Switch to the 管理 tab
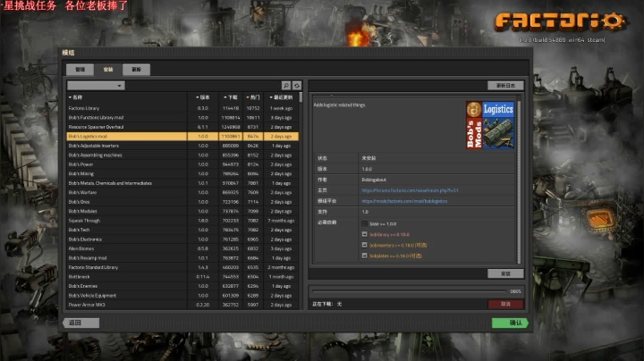This screenshot has height=361, width=644. click(80, 70)
